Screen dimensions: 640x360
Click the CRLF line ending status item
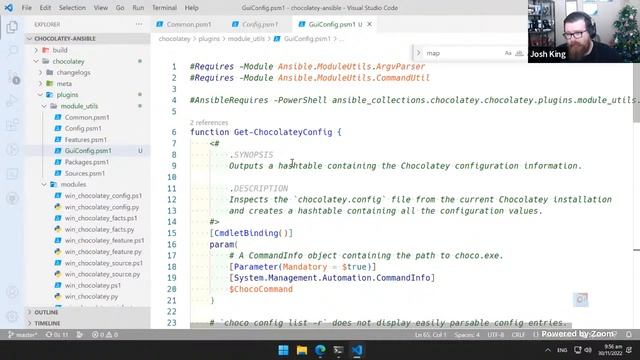point(518,335)
